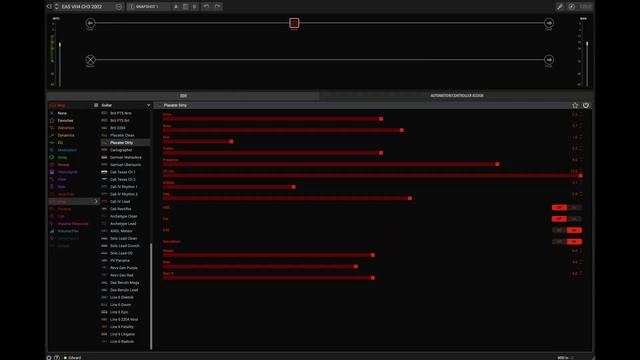This screenshot has width=640, height=360.
Task: Expand the highlighted Amp category arrow
Action: pos(96,202)
